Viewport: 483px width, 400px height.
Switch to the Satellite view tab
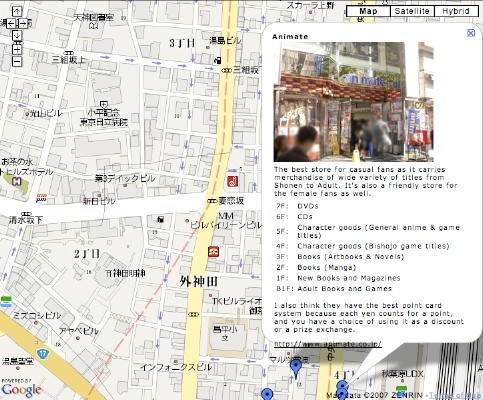(412, 11)
